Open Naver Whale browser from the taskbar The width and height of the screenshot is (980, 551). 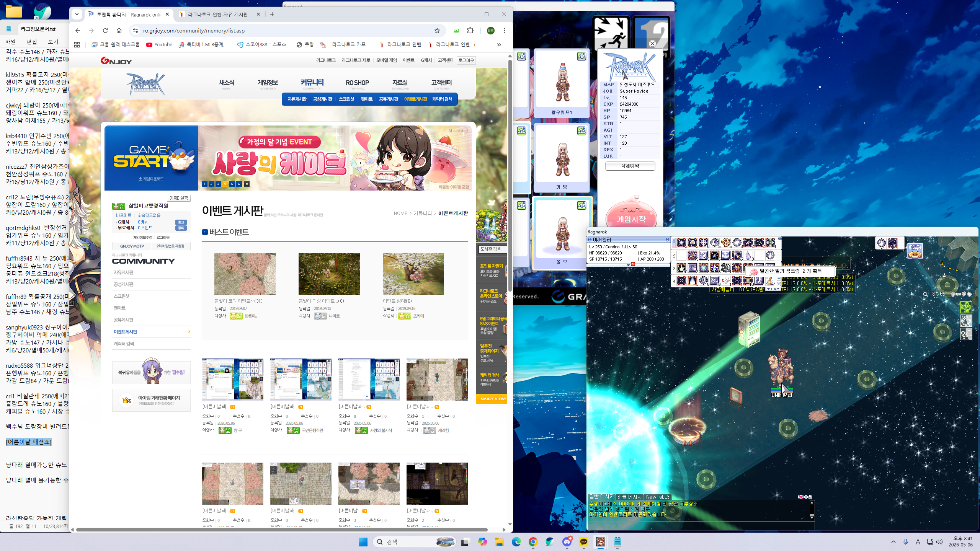(x=550, y=541)
